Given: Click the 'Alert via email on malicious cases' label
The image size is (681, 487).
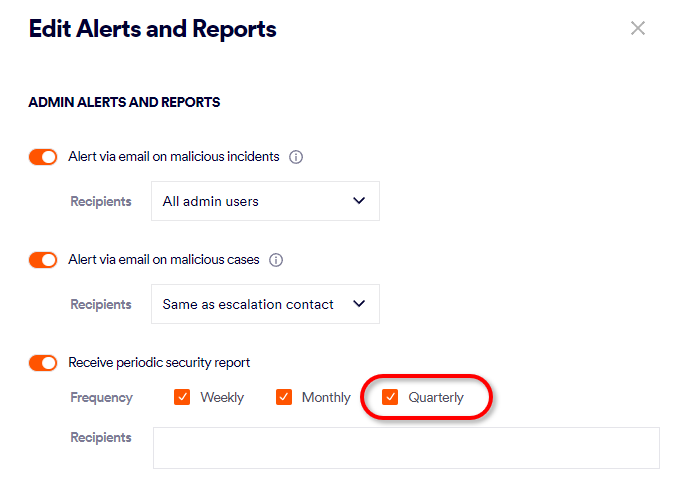Looking at the screenshot, I should [163, 260].
